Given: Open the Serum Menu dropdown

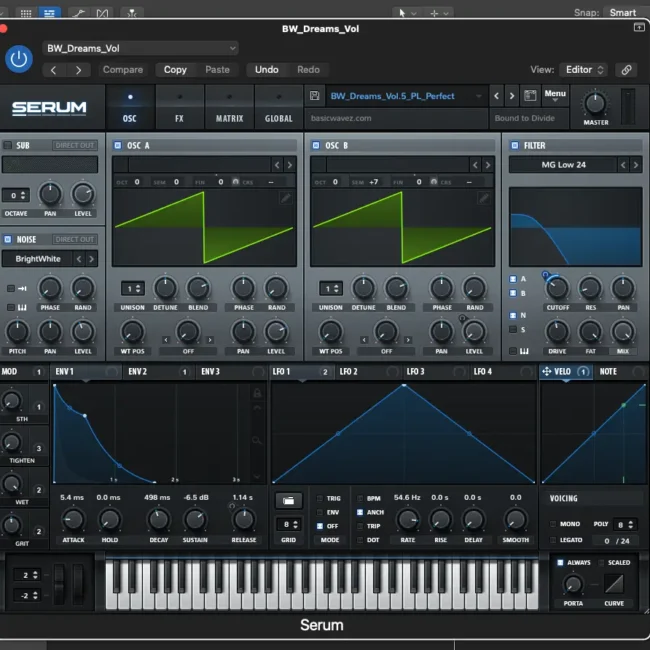Looking at the screenshot, I should [x=555, y=95].
